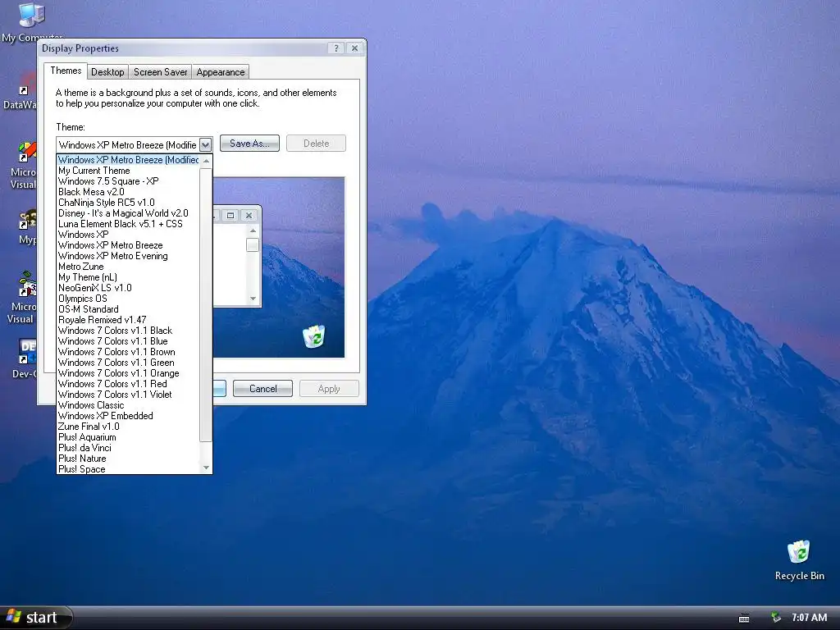Image resolution: width=840 pixels, height=630 pixels.
Task: Click the Start button
Action: pyautogui.click(x=35, y=618)
